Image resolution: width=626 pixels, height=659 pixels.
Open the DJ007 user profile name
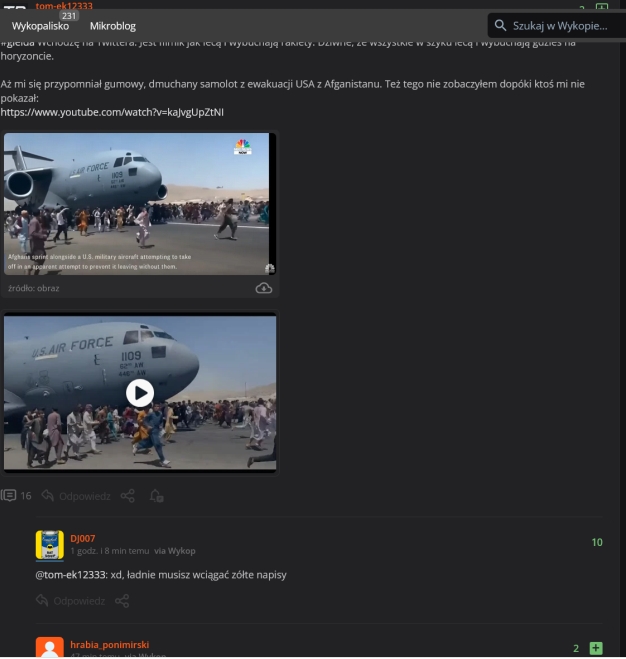coord(83,538)
